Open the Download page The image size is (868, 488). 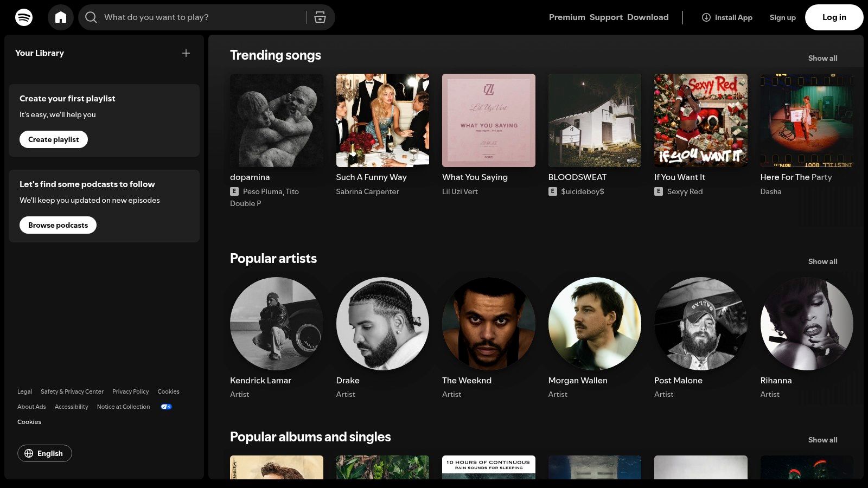tap(648, 17)
